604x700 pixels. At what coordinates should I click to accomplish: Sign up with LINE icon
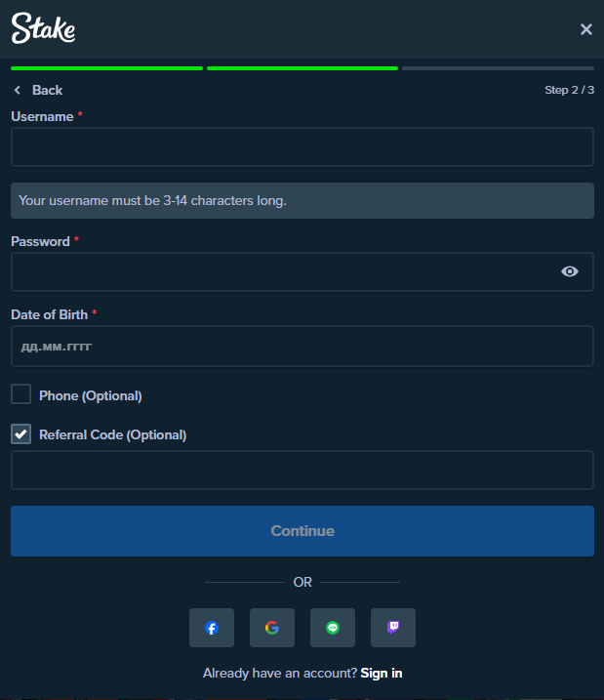click(333, 628)
